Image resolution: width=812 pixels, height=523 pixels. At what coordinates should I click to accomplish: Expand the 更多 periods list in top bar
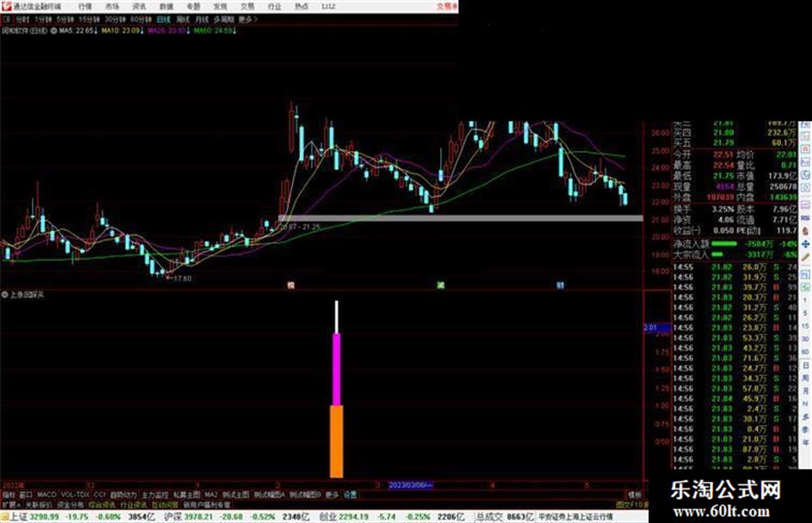pyautogui.click(x=247, y=19)
